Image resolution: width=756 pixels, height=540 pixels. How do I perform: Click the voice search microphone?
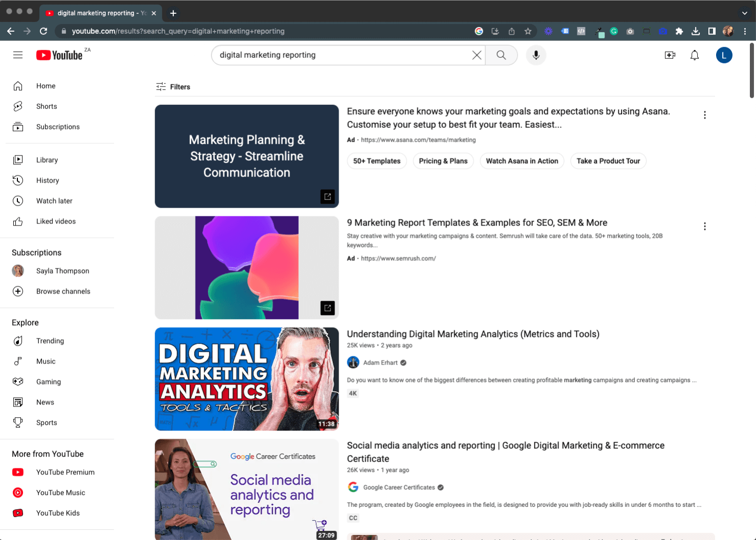[x=536, y=55]
